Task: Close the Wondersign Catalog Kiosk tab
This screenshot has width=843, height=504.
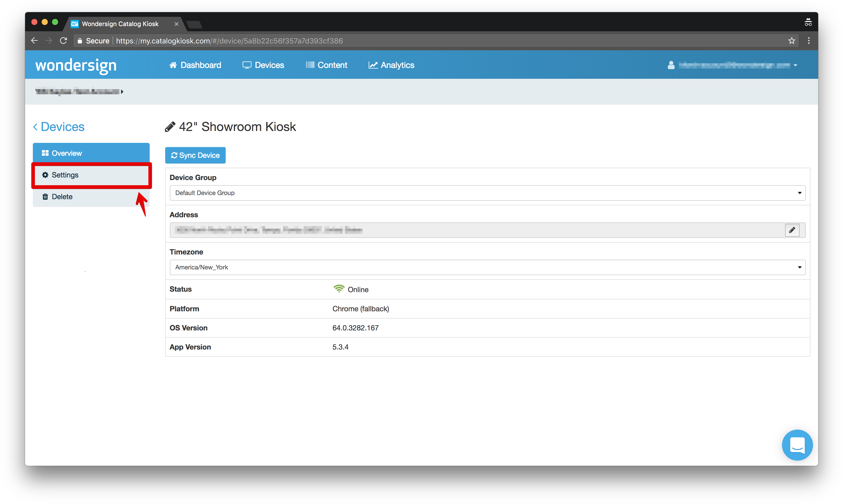Action: pyautogui.click(x=176, y=24)
